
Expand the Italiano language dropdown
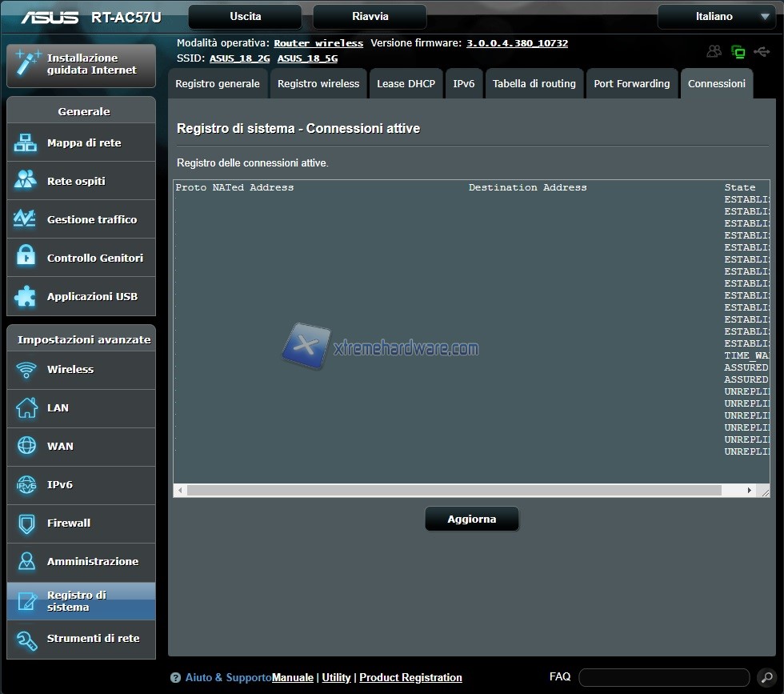pyautogui.click(x=714, y=17)
